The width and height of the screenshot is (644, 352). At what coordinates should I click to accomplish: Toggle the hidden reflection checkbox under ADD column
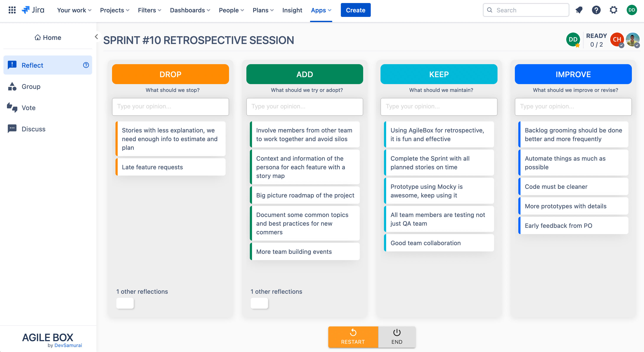point(259,303)
